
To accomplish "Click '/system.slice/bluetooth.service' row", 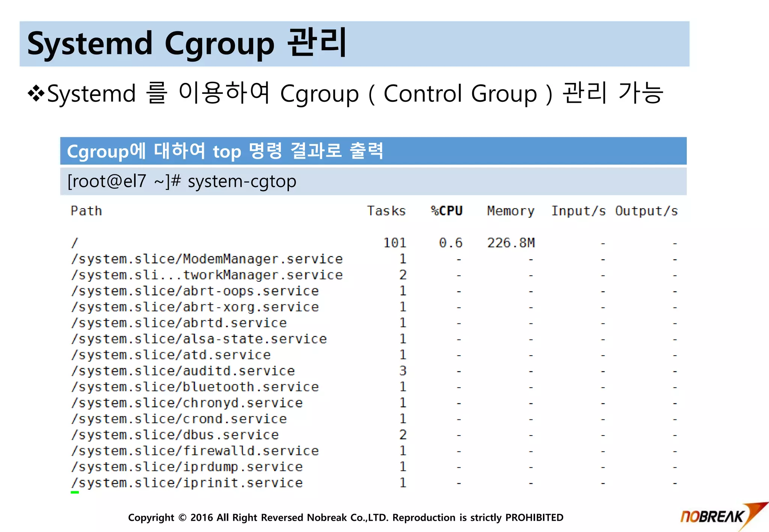I will click(x=374, y=387).
